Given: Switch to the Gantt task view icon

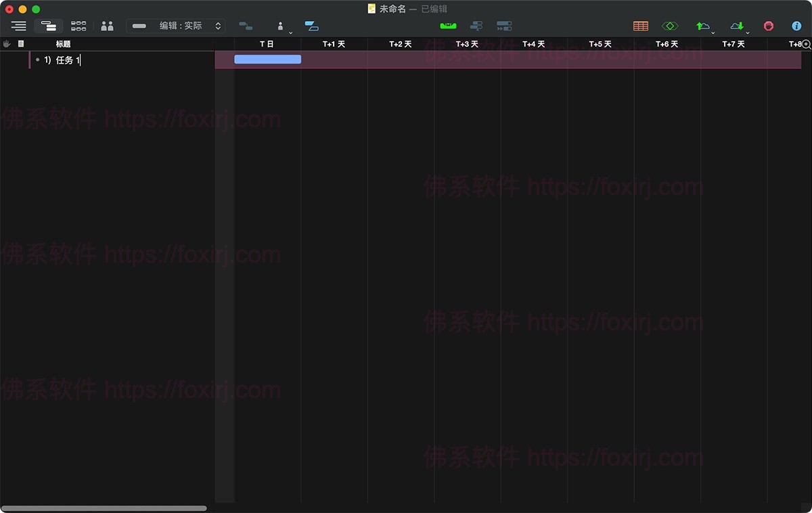Looking at the screenshot, I should click(x=49, y=26).
